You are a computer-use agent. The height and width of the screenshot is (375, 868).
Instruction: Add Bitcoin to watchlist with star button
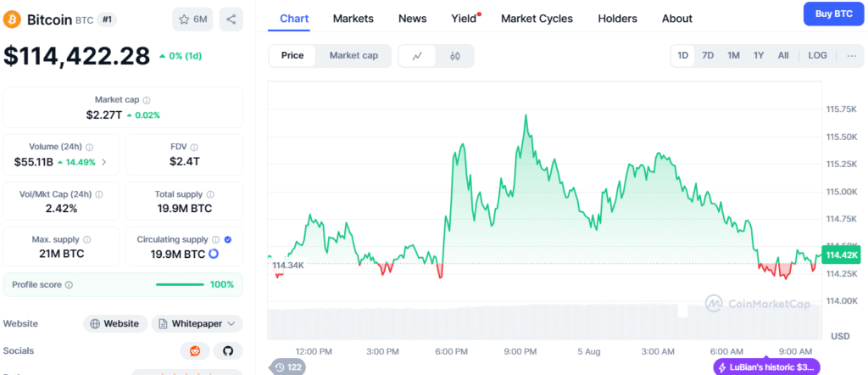192,20
